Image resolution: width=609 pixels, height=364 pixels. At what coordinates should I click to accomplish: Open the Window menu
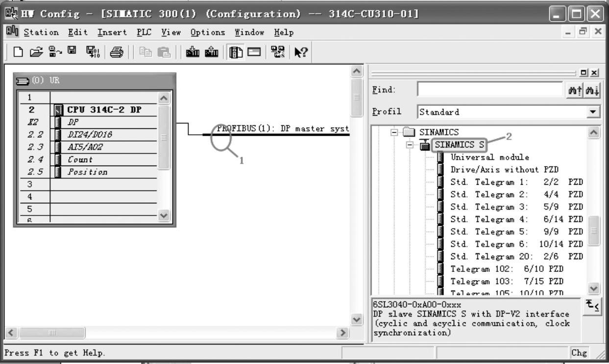point(249,33)
